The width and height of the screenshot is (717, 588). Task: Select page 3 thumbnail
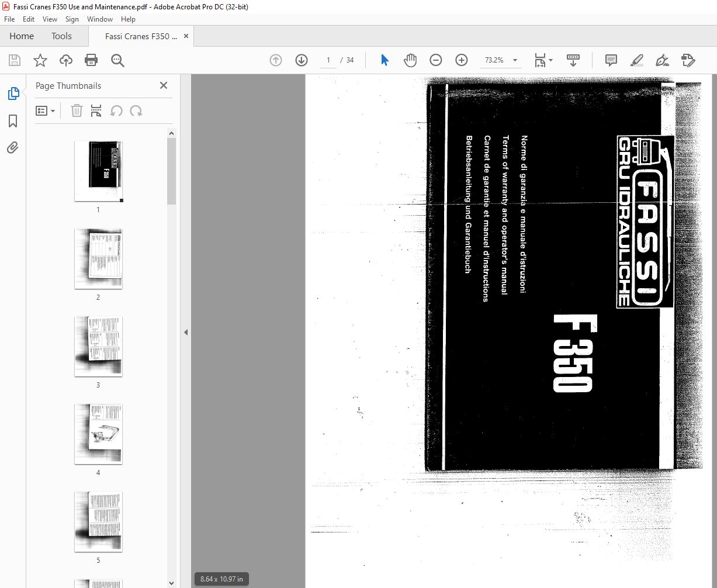(98, 347)
